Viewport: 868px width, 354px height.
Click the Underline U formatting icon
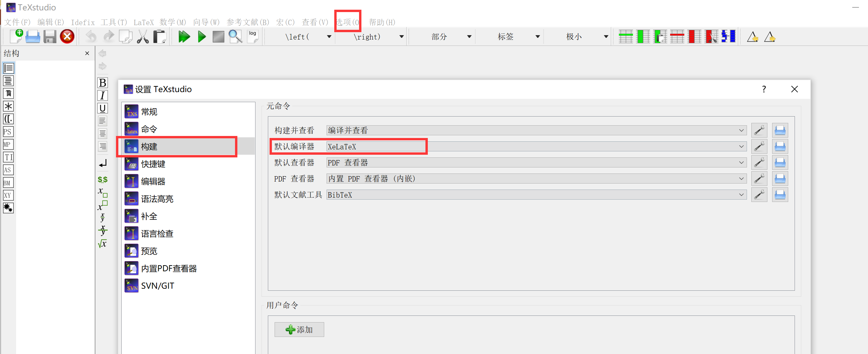coord(103,109)
